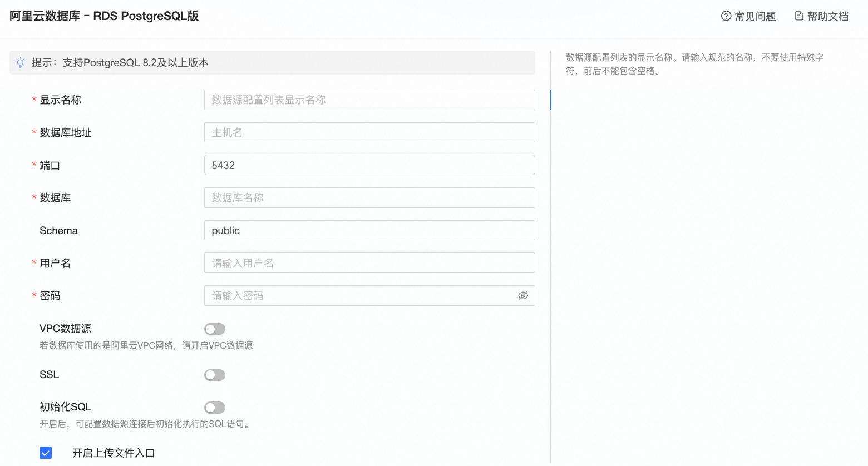The height and width of the screenshot is (466, 868).
Task: Click the question mark FAQ icon
Action: tap(726, 16)
